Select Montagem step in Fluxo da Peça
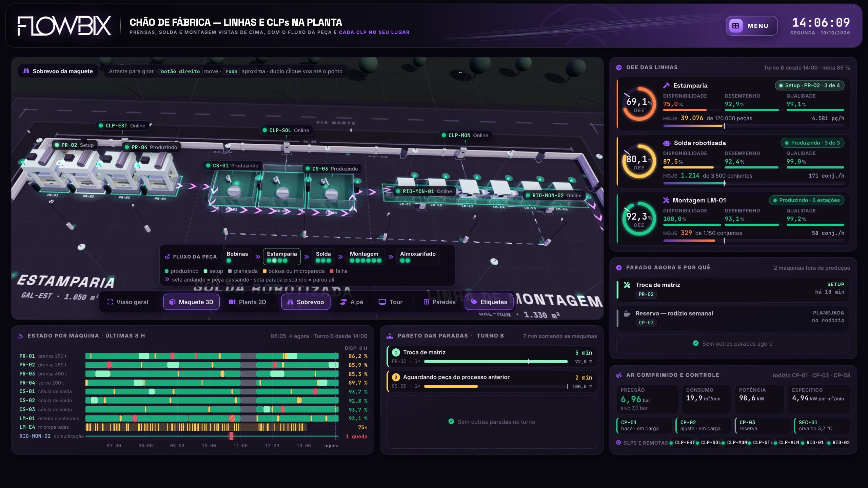 point(365,257)
